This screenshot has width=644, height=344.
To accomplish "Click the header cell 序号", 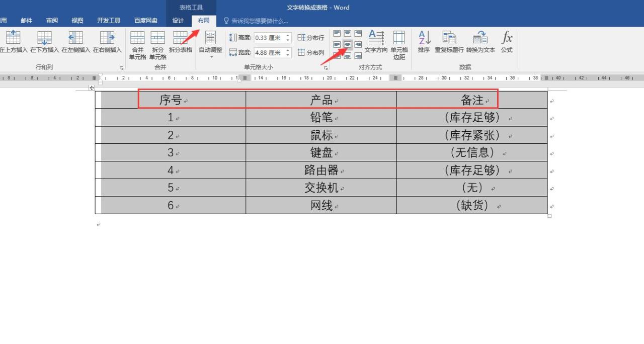I will coord(171,100).
